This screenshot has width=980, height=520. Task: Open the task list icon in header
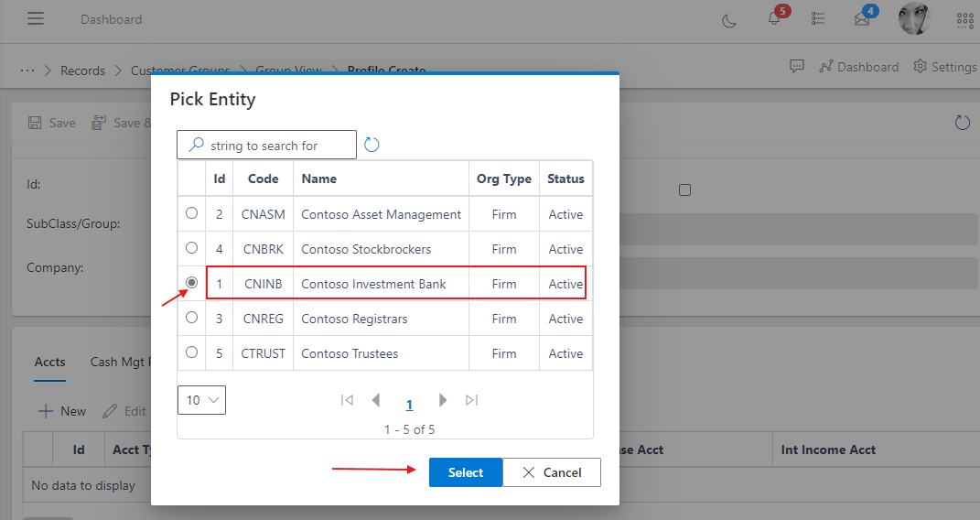[x=818, y=19]
